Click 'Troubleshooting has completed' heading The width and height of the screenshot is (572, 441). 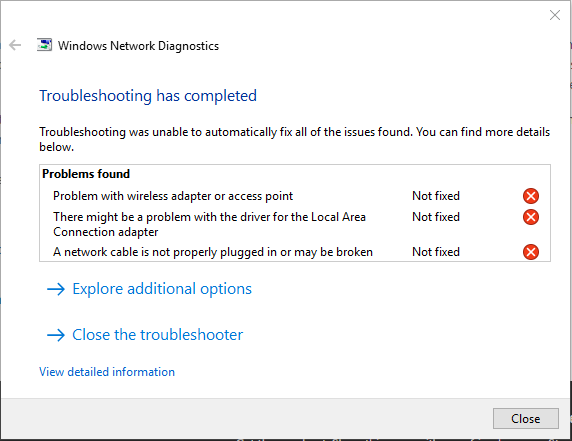pos(148,96)
